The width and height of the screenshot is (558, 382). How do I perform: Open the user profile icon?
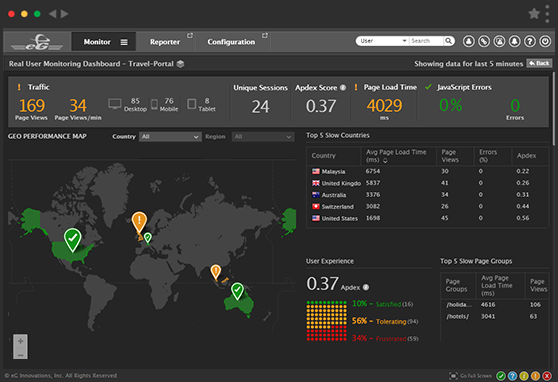[469, 41]
